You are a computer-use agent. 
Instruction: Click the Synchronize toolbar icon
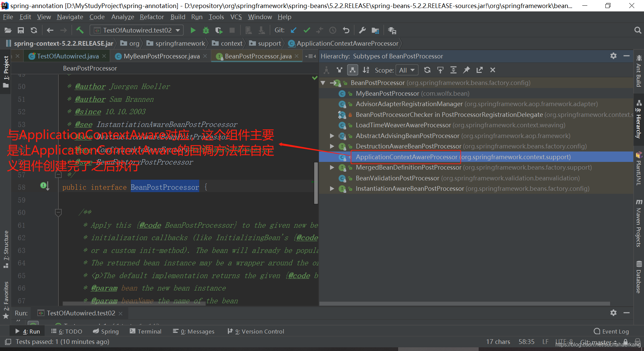(34, 31)
